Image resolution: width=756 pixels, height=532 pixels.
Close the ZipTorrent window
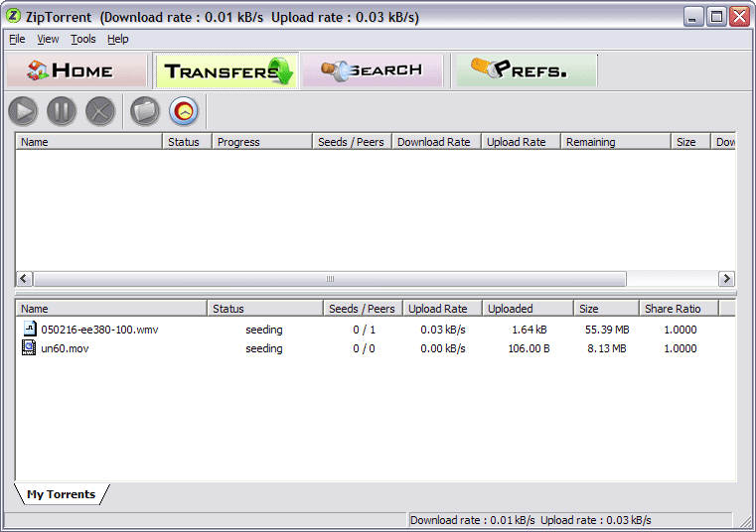click(739, 17)
